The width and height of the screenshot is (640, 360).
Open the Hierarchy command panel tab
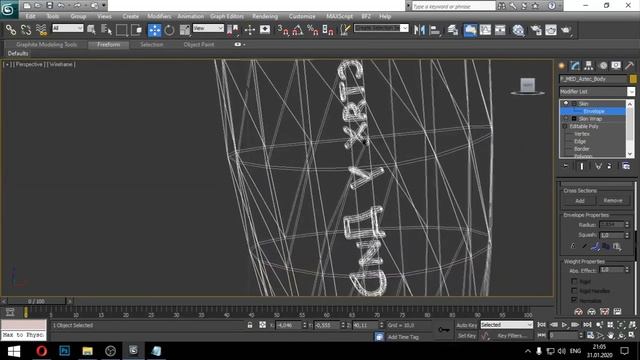(589, 65)
